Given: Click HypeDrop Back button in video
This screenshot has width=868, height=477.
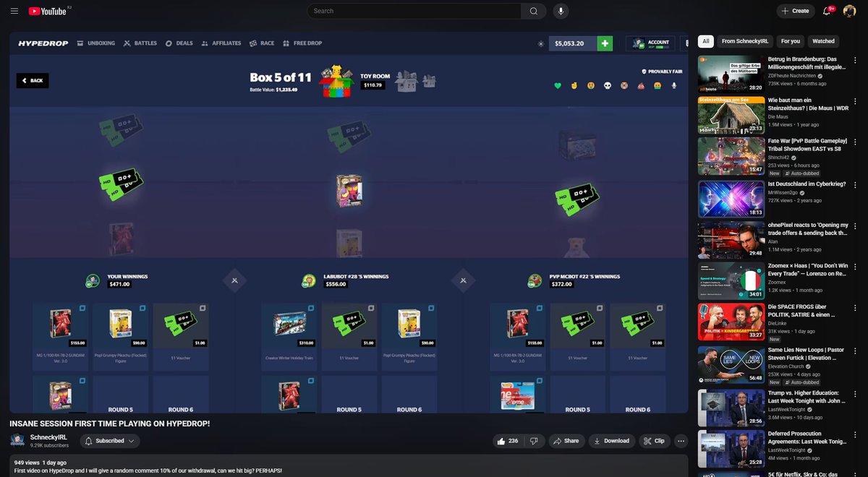Looking at the screenshot, I should tap(33, 80).
